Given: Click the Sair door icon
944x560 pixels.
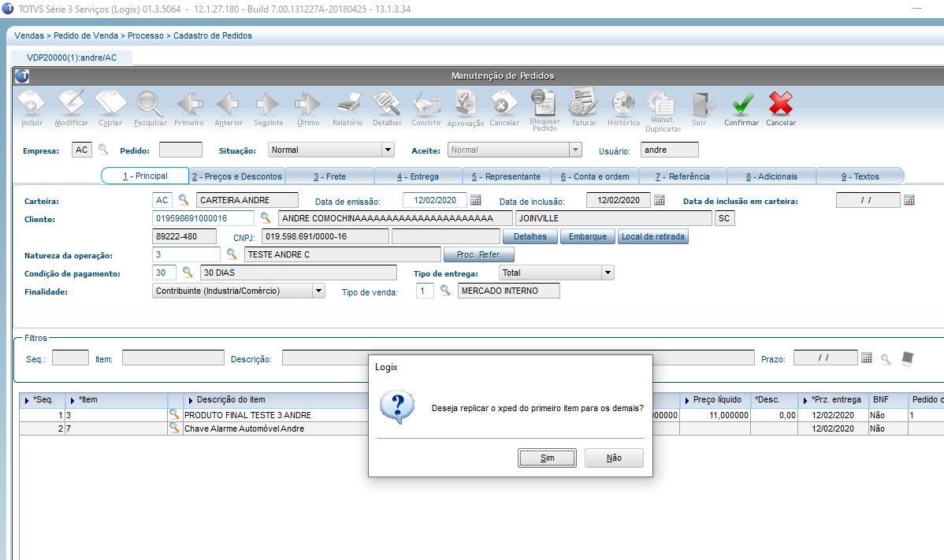Looking at the screenshot, I should (702, 103).
